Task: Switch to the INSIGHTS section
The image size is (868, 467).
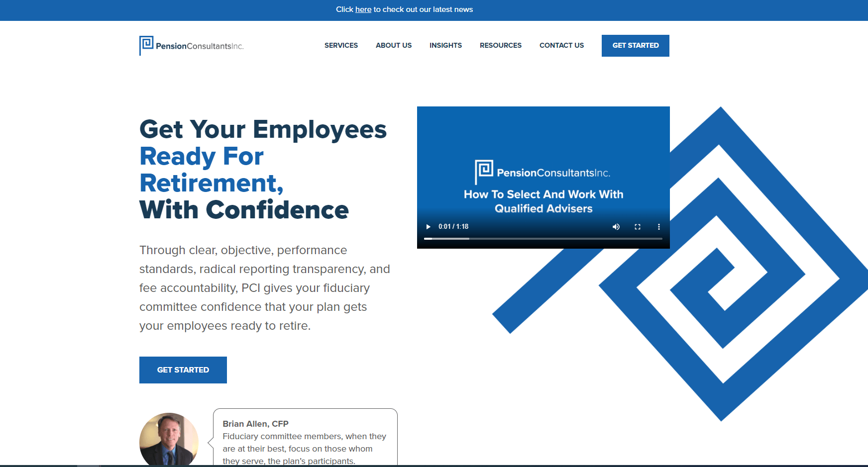Action: click(x=445, y=45)
